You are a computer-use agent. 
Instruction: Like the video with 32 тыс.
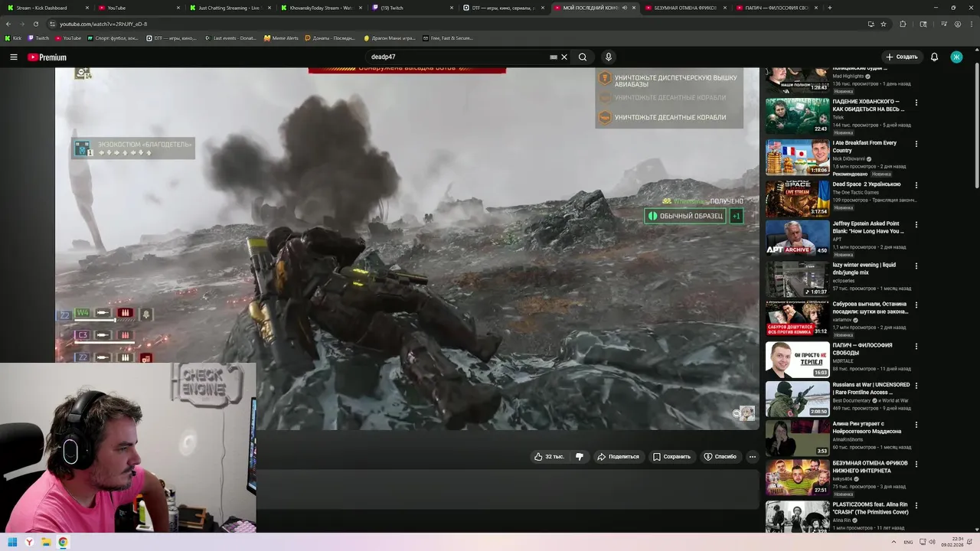550,457
